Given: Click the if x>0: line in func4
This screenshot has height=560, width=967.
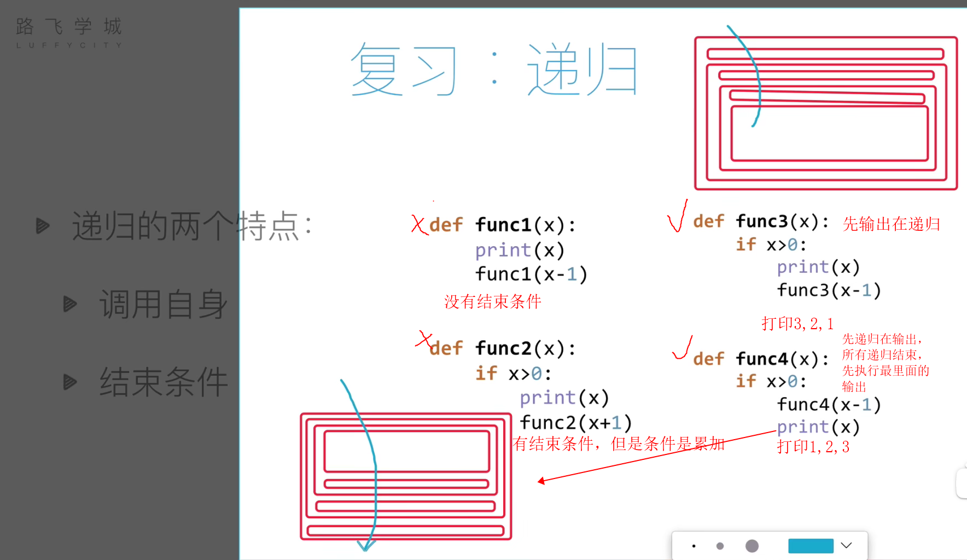Looking at the screenshot, I should pos(771,381).
